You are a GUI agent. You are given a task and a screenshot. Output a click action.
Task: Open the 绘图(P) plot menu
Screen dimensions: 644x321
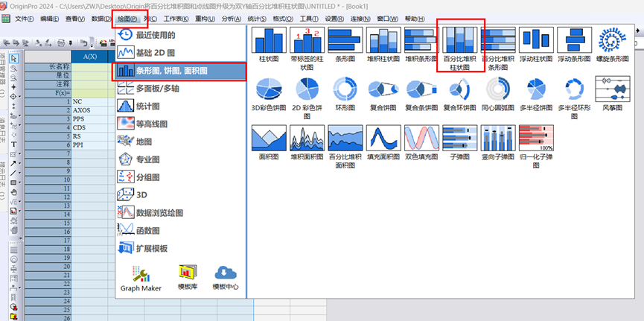click(127, 19)
